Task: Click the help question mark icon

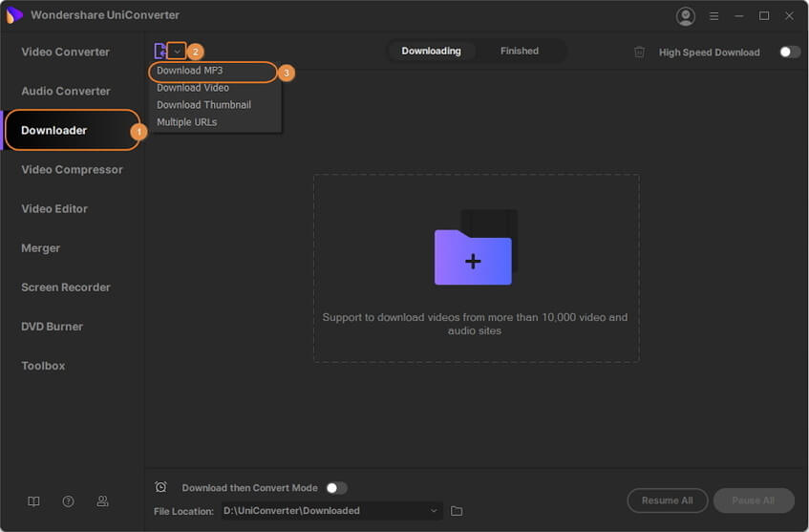Action: 68,501
